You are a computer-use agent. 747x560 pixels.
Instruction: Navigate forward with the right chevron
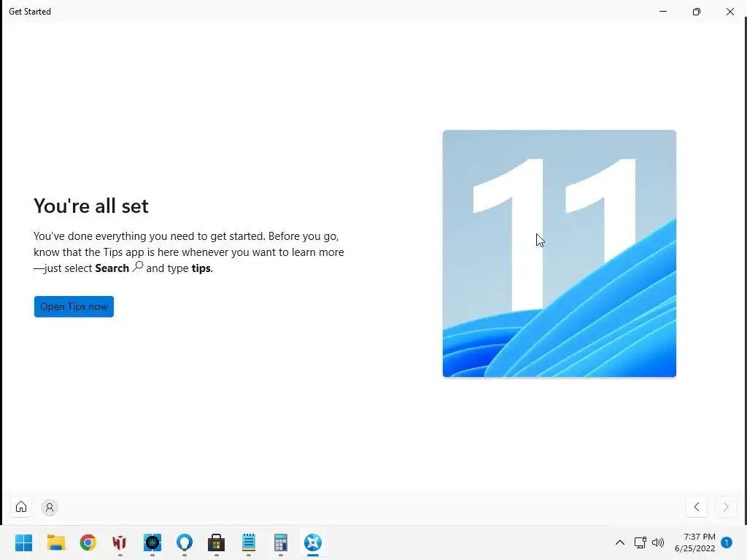point(726,507)
